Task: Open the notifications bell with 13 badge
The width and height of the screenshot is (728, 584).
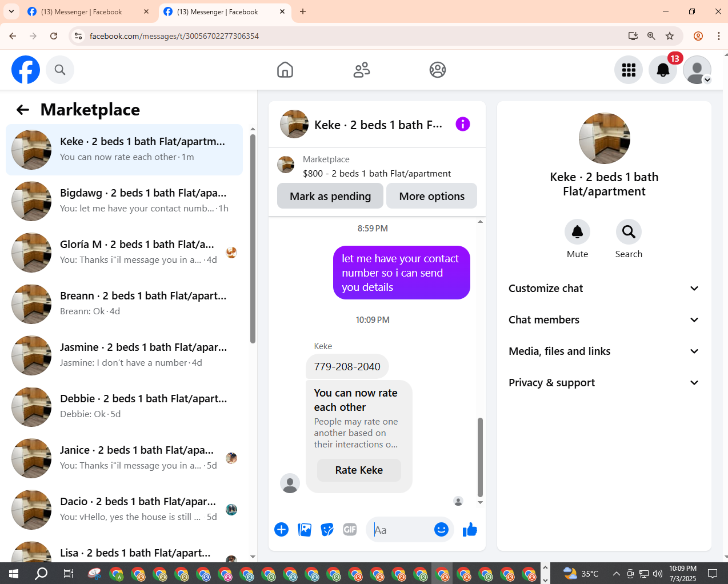Action: tap(663, 70)
